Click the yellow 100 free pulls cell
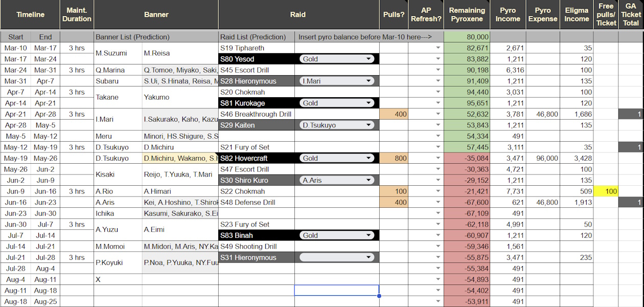This screenshot has width=644, height=307. [x=606, y=191]
